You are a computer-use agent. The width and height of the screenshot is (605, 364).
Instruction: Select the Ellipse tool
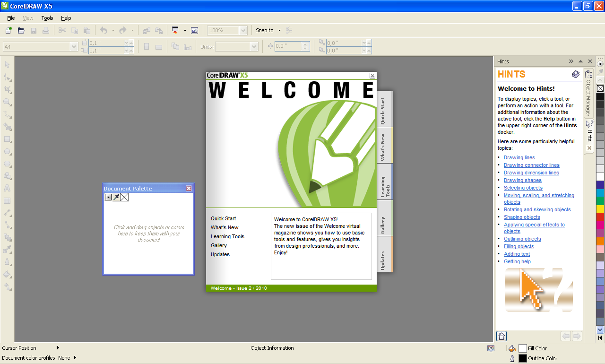click(x=7, y=151)
